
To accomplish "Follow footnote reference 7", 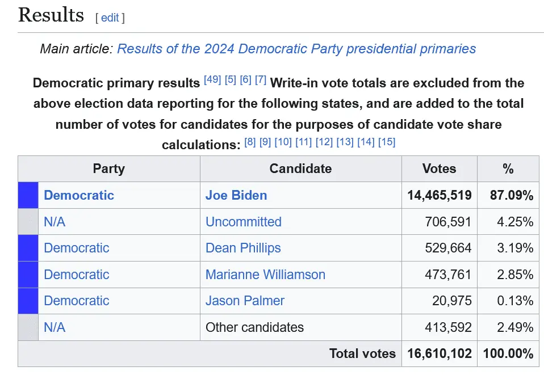I will coord(261,80).
